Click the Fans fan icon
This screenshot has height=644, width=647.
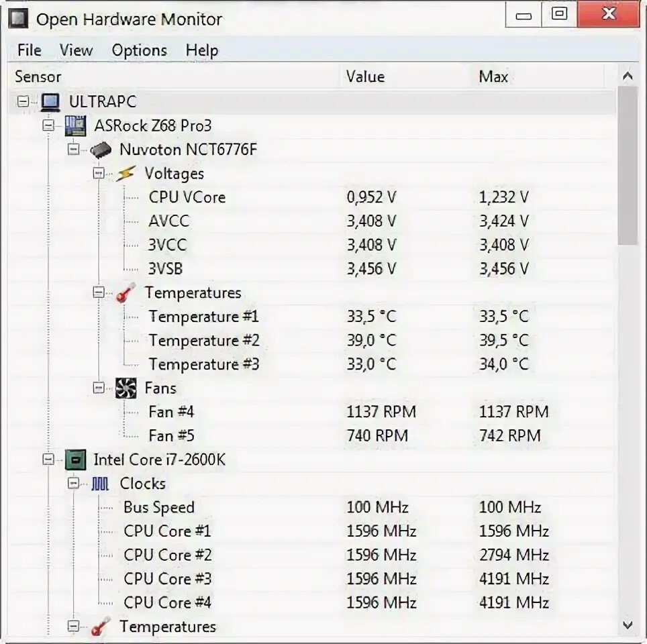coord(126,388)
